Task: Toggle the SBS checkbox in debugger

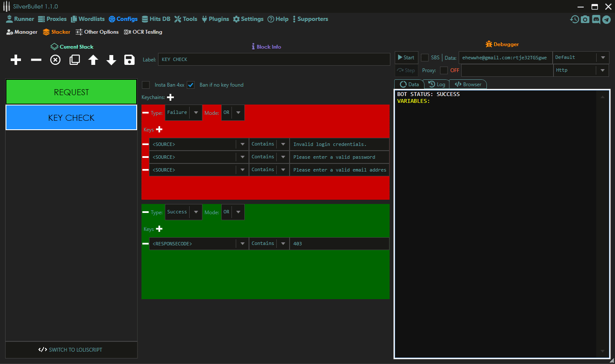Action: coord(425,58)
